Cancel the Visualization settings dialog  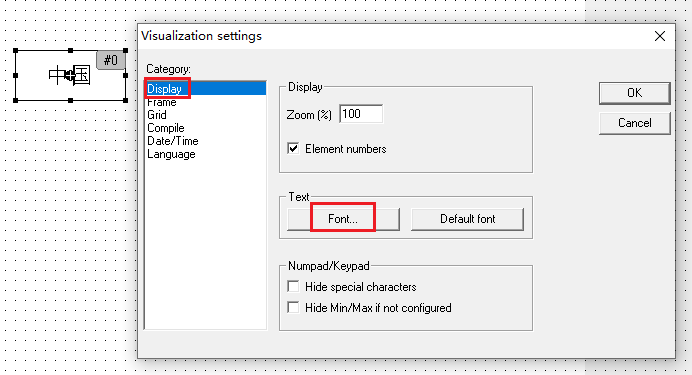(635, 123)
